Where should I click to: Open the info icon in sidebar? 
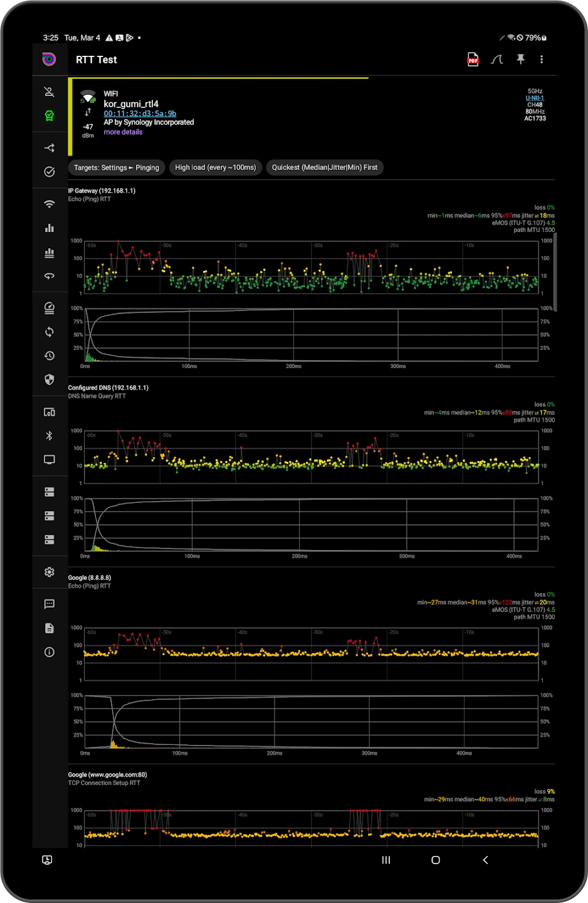click(50, 652)
